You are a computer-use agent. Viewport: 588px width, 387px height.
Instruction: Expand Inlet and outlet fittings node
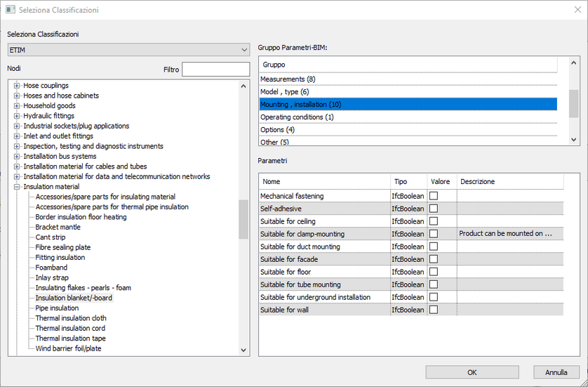click(x=17, y=136)
